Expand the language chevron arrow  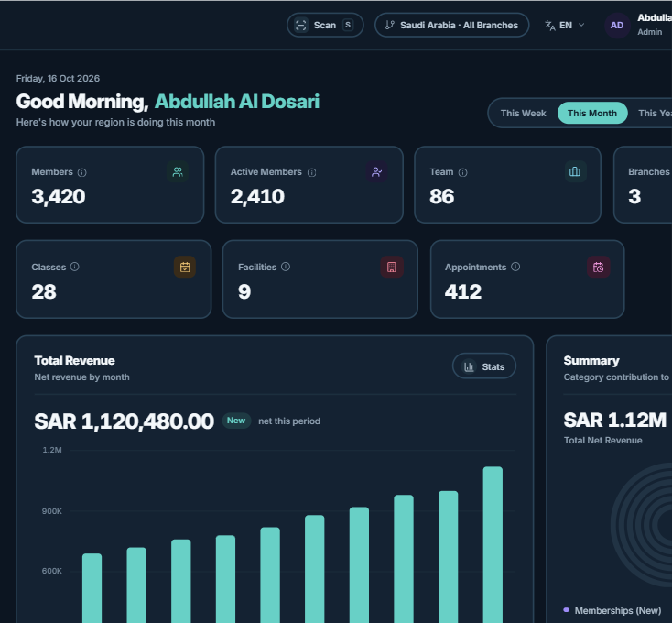581,25
